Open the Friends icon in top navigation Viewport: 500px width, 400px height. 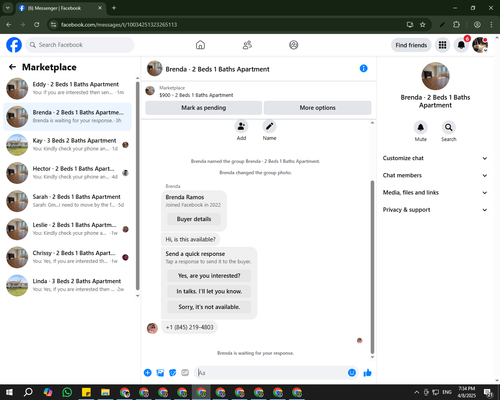point(247,45)
